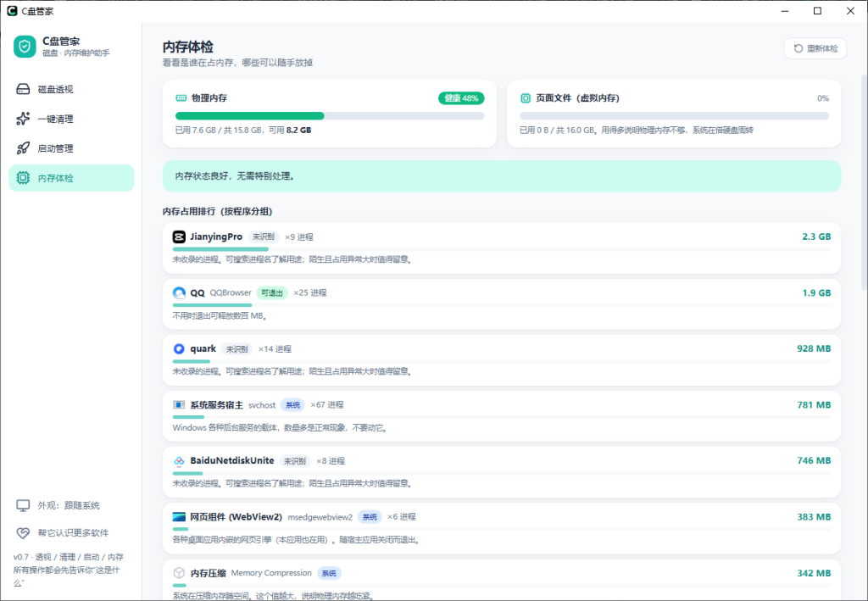The width and height of the screenshot is (868, 601).
Task: Click the BaiduNetdiskUnite cloud icon
Action: tap(179, 461)
